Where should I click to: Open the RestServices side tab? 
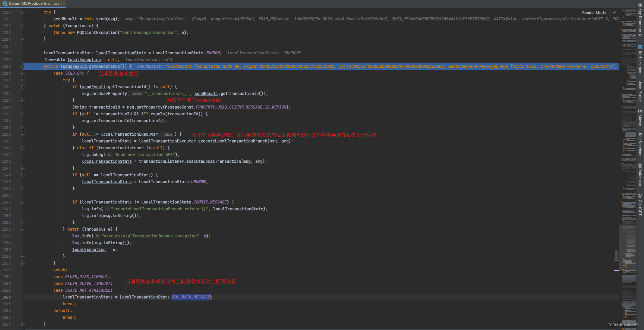pyautogui.click(x=640, y=144)
